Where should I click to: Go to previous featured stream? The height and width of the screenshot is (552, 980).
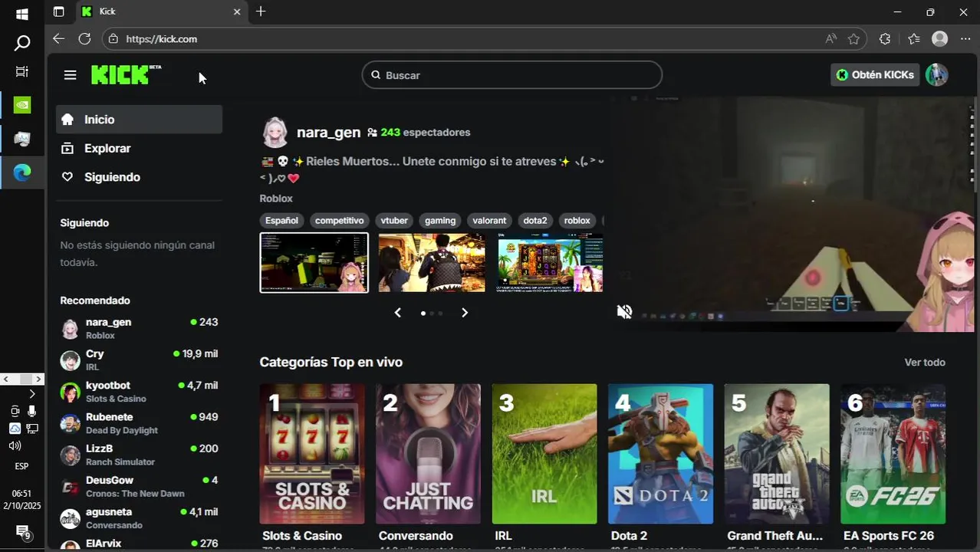pyautogui.click(x=397, y=313)
